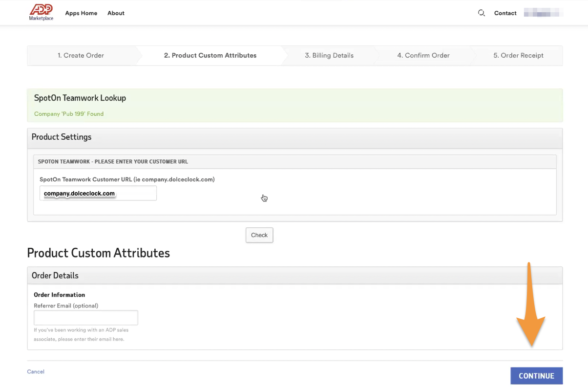The width and height of the screenshot is (588, 391).
Task: Click the CONTINUE button
Action: tap(536, 376)
